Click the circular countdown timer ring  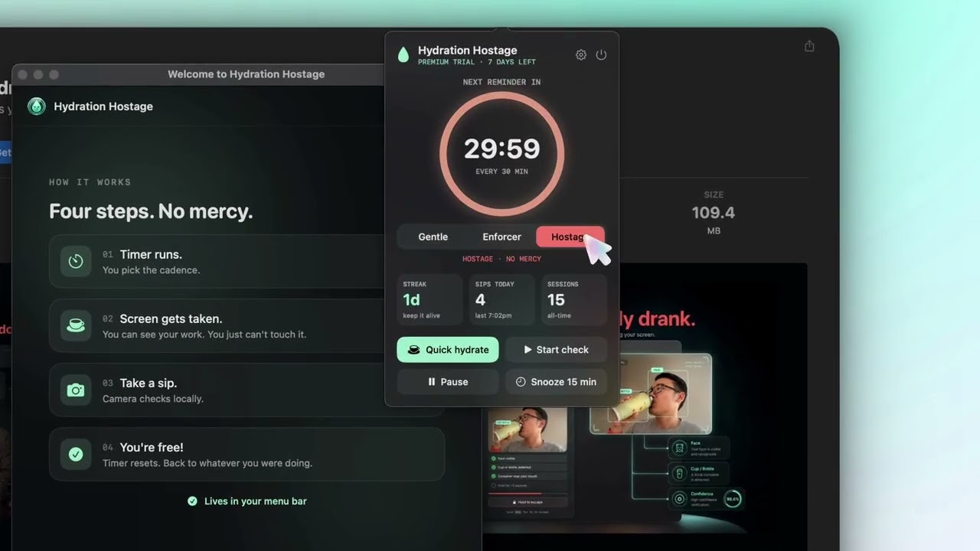[x=501, y=155]
